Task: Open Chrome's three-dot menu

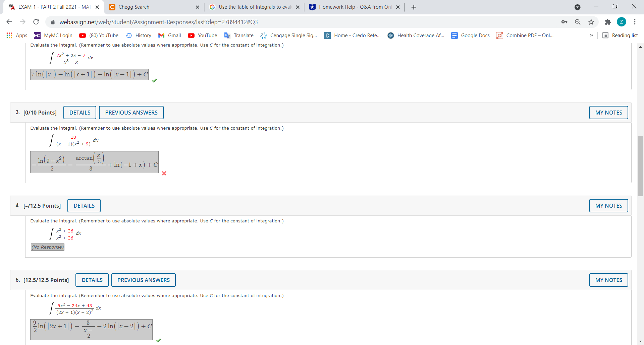Action: pyautogui.click(x=635, y=22)
